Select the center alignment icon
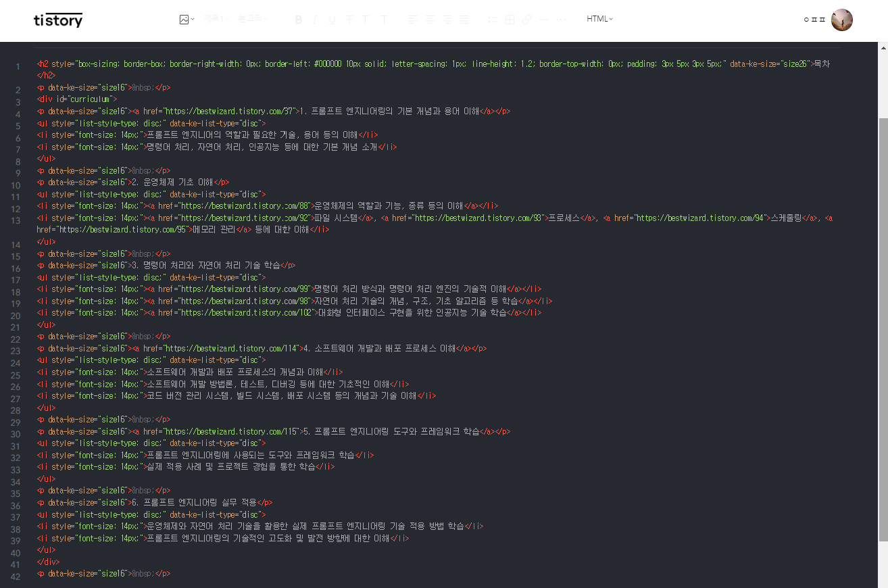The height and width of the screenshot is (588, 888). pos(428,19)
